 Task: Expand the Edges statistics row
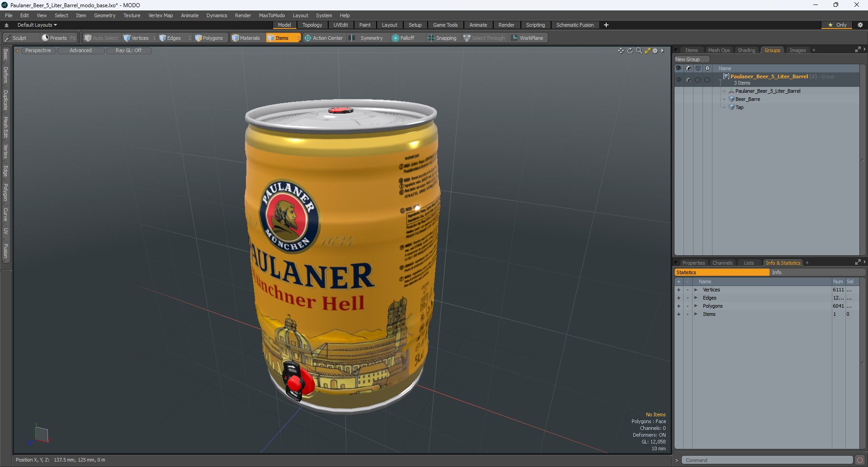pos(696,298)
